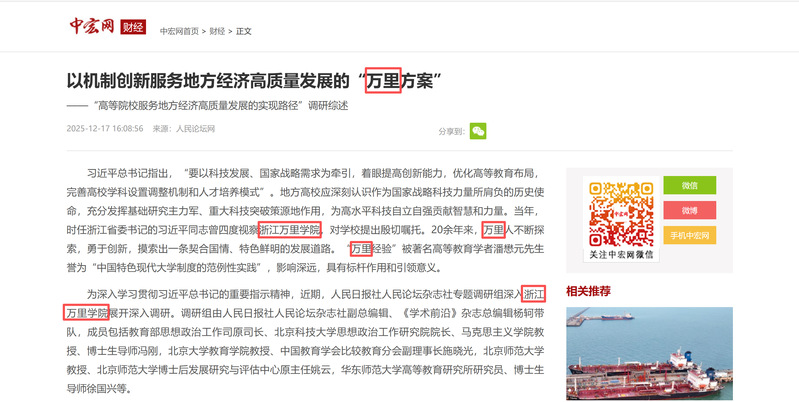Go to 中宏网首页 breadcrumb
799x402 pixels.
(179, 31)
